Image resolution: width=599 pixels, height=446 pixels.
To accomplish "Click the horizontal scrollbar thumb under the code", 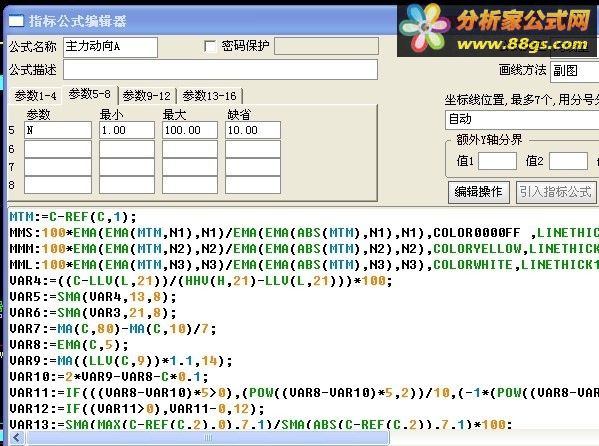I will [208, 438].
